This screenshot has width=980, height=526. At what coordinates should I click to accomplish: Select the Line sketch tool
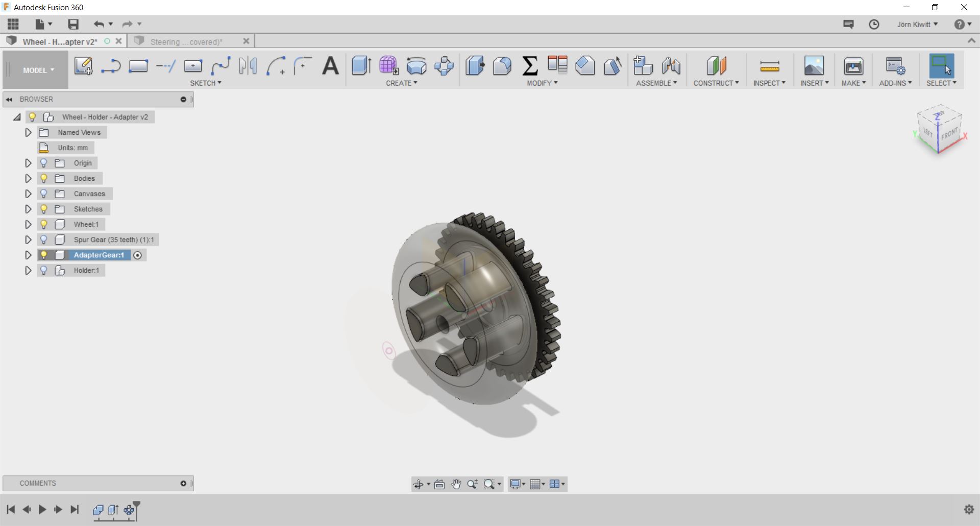tap(111, 66)
